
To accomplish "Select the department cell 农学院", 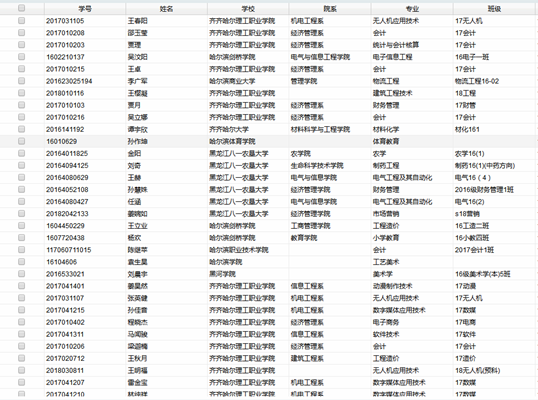I will [x=301, y=153].
